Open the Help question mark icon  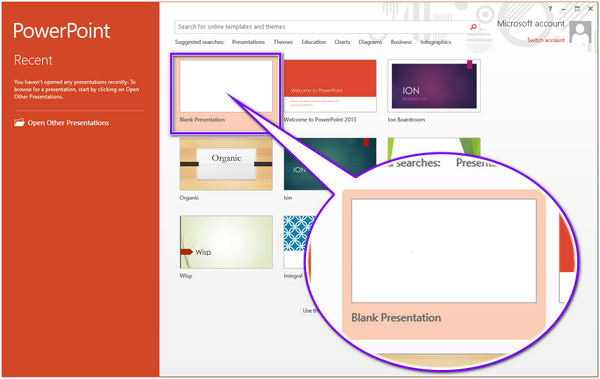pos(550,9)
